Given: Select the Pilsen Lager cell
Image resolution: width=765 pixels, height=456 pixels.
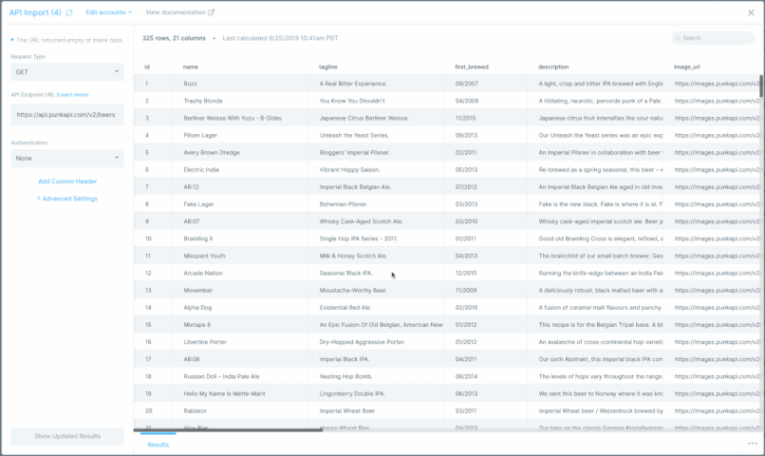Looking at the screenshot, I should pyautogui.click(x=240, y=135).
